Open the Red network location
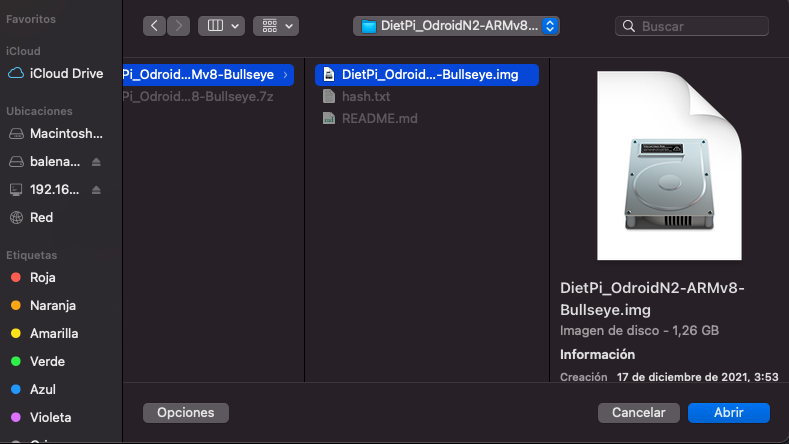The width and height of the screenshot is (789, 444). [41, 217]
